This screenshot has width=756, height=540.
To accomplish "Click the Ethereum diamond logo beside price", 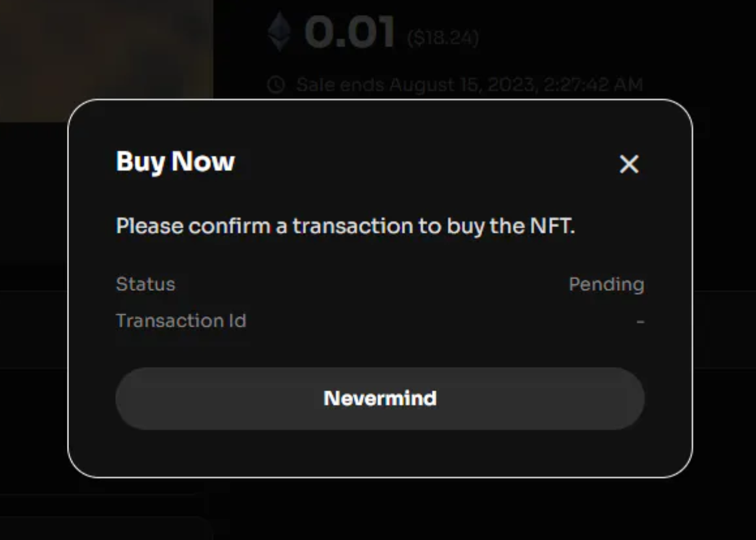I will click(280, 31).
